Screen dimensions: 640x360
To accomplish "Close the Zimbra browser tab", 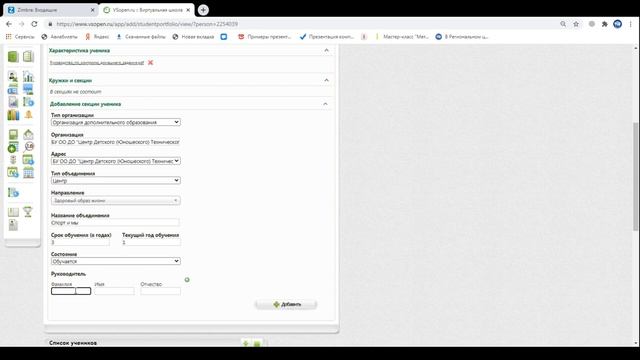I will tap(93, 10).
